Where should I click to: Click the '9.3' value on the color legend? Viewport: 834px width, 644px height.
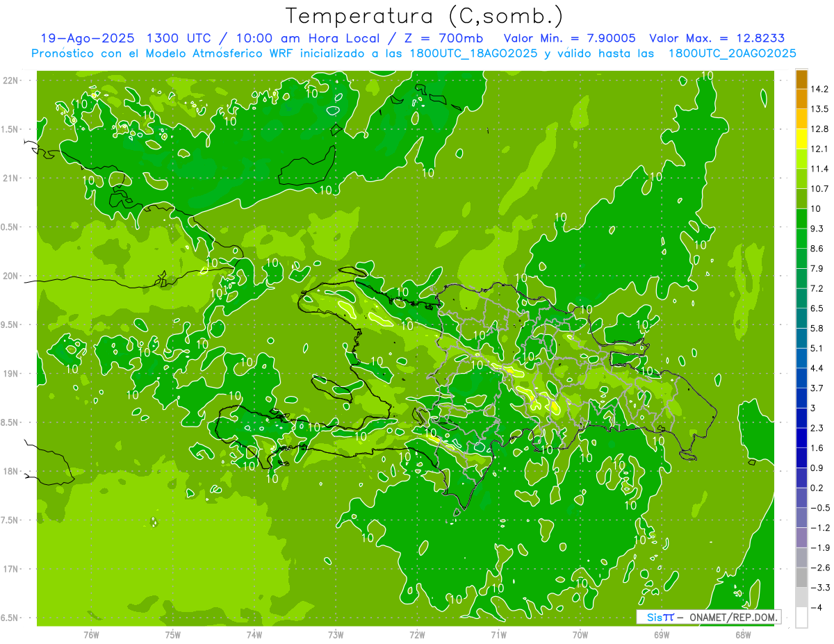(x=817, y=229)
